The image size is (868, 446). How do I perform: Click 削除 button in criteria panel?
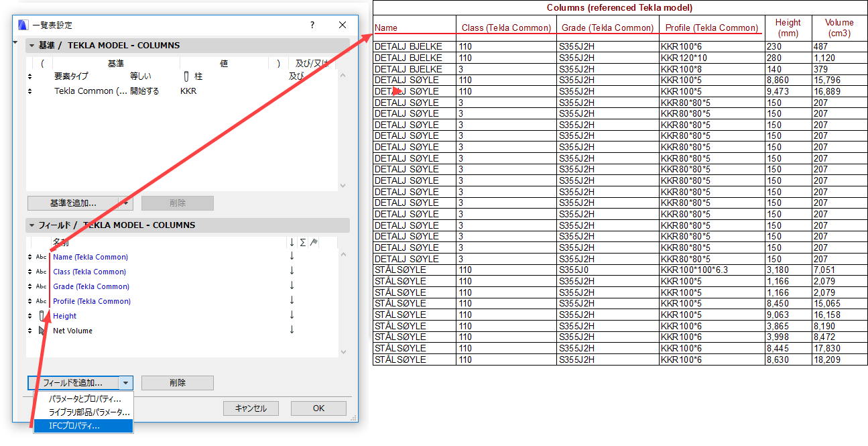(x=178, y=203)
